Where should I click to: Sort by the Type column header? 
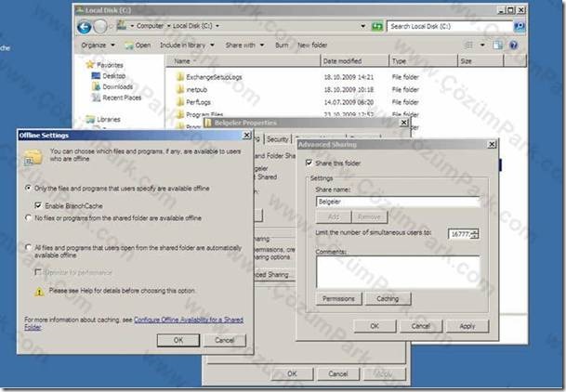[x=424, y=61]
